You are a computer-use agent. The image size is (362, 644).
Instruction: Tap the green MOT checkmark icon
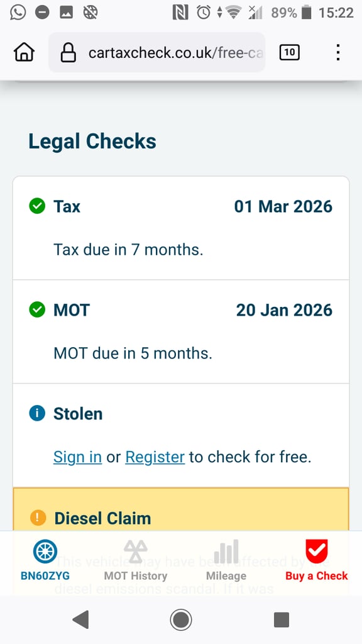(37, 309)
